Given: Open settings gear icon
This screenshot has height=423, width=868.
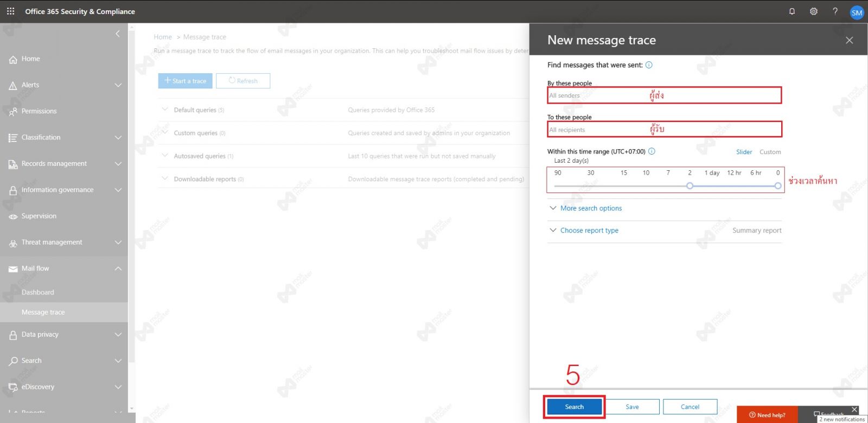Looking at the screenshot, I should [x=814, y=11].
